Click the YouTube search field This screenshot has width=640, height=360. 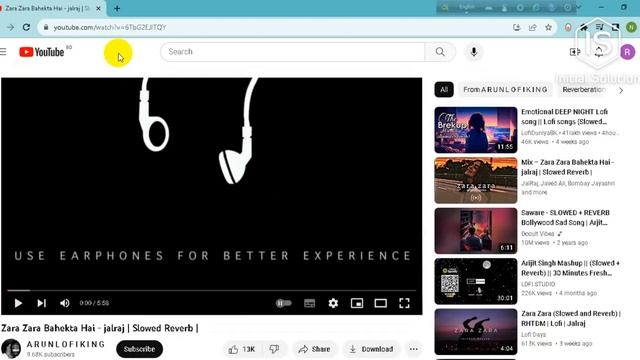[x=292, y=52]
